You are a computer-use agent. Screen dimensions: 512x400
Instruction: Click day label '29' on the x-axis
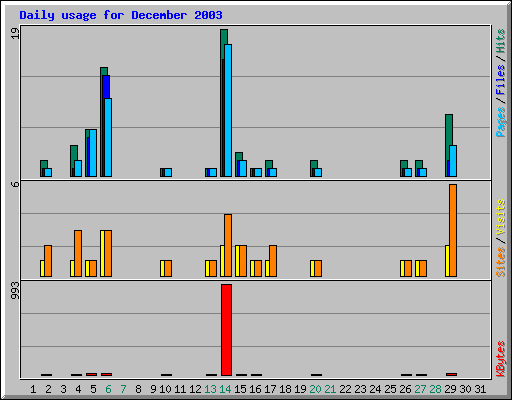[450, 389]
